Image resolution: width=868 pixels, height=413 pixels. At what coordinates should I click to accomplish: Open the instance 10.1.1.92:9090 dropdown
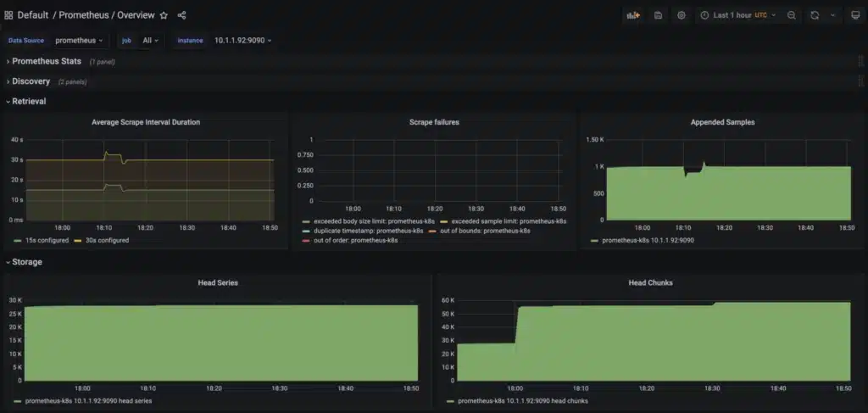click(x=243, y=41)
